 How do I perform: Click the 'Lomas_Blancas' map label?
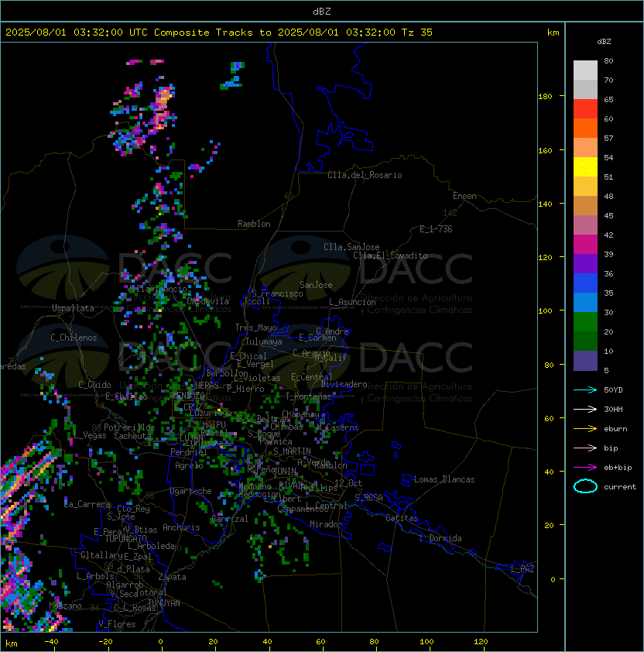tap(444, 479)
